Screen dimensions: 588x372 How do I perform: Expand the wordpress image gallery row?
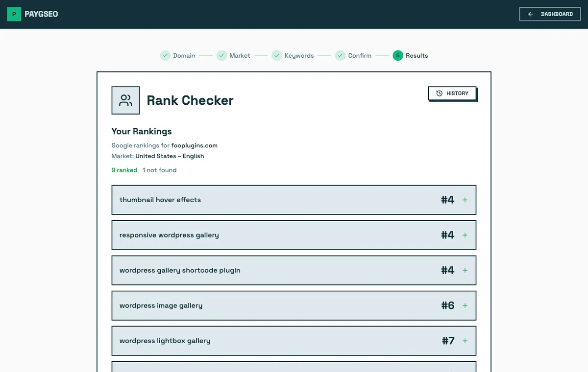point(465,305)
